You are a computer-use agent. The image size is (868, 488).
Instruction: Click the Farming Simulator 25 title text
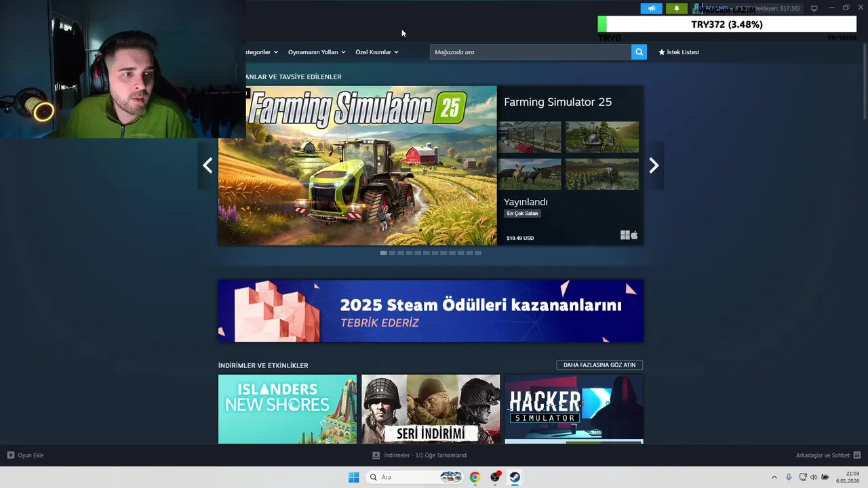[557, 102]
